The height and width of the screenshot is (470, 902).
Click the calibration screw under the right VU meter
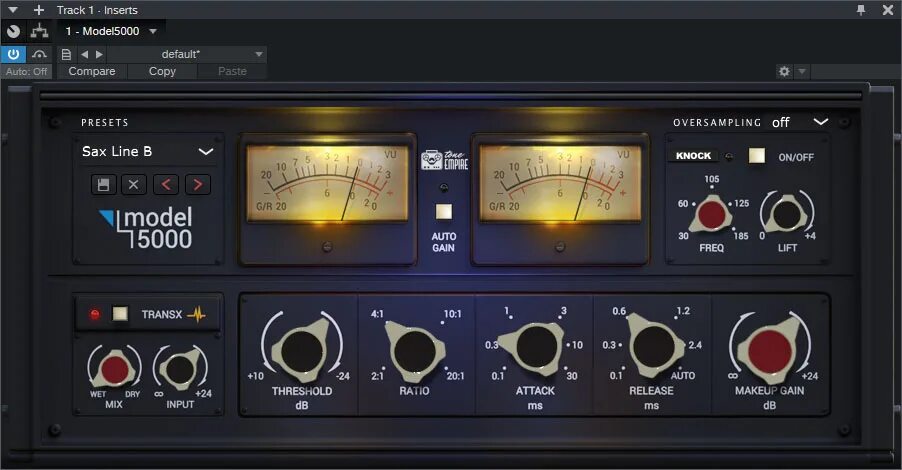(559, 247)
